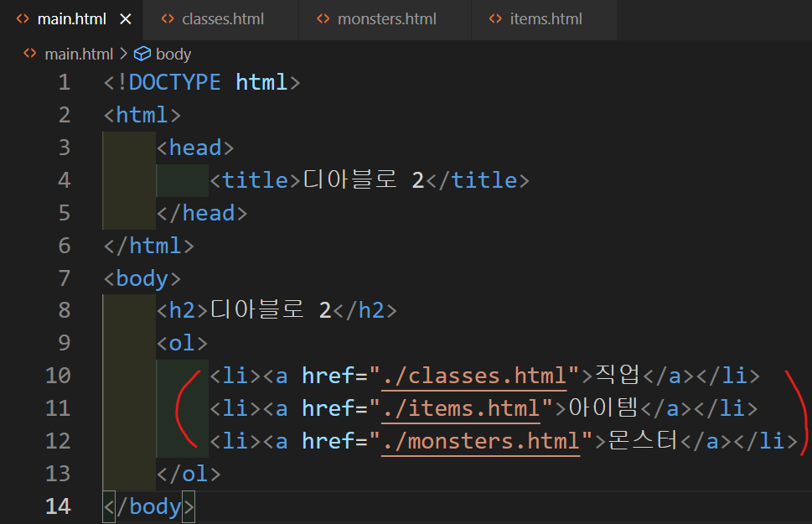Screen dimensions: 812x524
Task: Click line number 12 in the gutter
Action: 58,441
